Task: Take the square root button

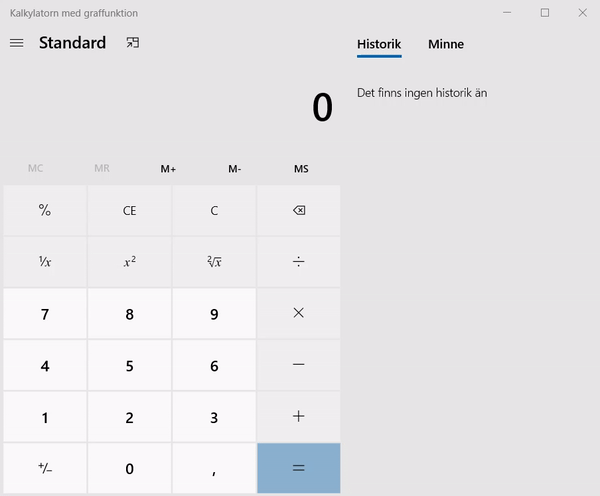Action: [x=214, y=262]
